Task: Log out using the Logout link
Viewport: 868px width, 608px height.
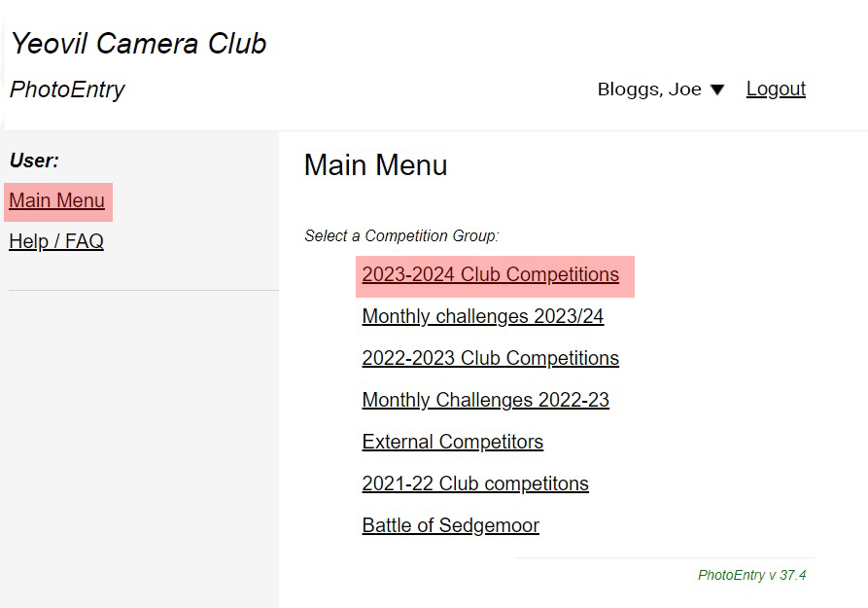Action: coord(776,89)
